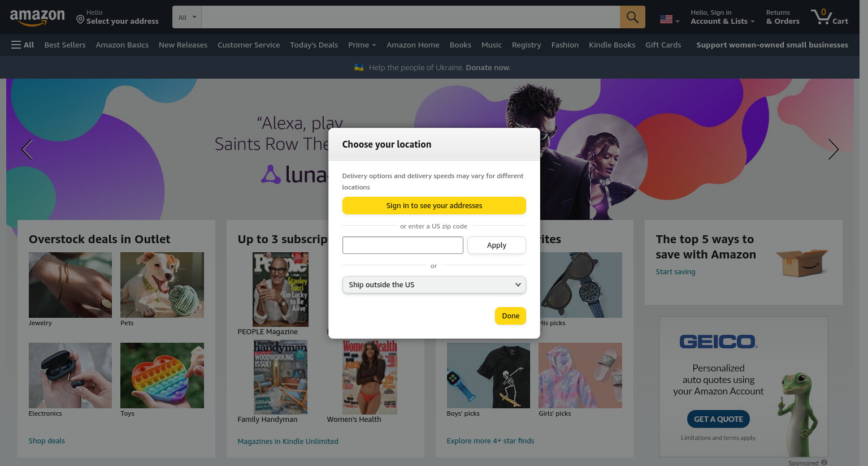Click the Done button
The image size is (868, 466).
point(510,316)
